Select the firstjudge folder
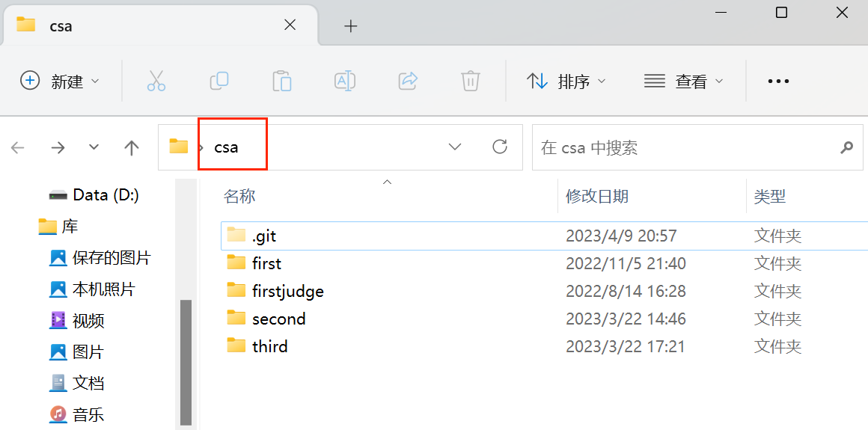Viewport: 868px width, 430px height. pyautogui.click(x=287, y=291)
